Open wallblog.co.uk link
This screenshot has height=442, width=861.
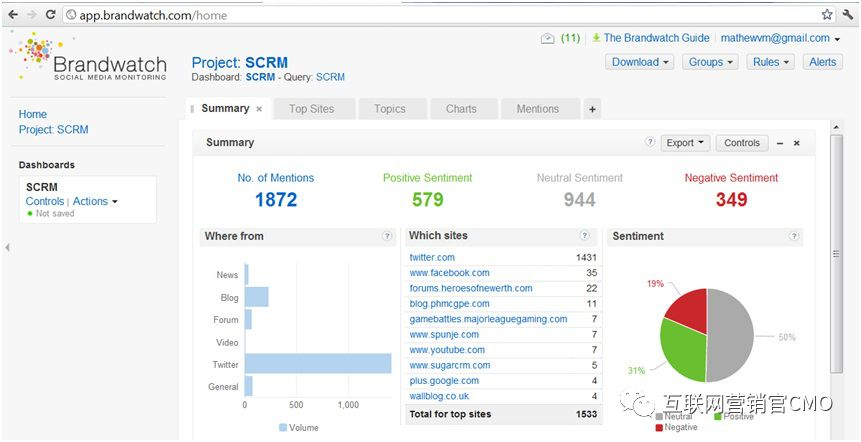pos(439,395)
